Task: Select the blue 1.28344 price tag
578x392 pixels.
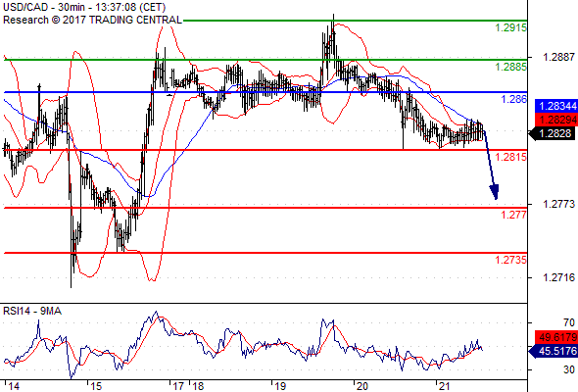Action: (556, 106)
